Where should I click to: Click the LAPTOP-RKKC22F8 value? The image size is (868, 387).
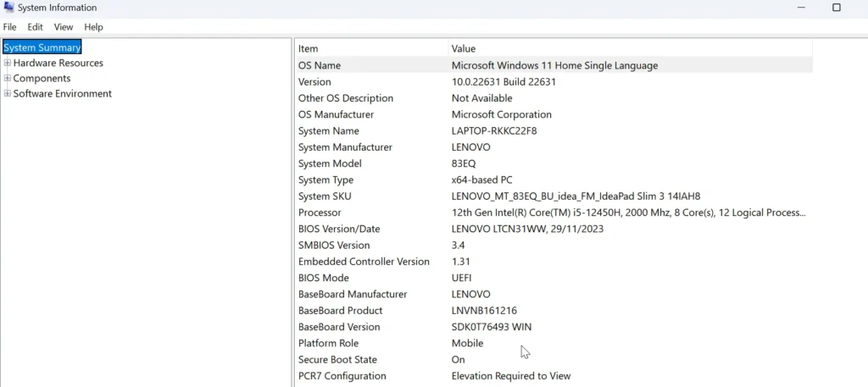pyautogui.click(x=494, y=131)
